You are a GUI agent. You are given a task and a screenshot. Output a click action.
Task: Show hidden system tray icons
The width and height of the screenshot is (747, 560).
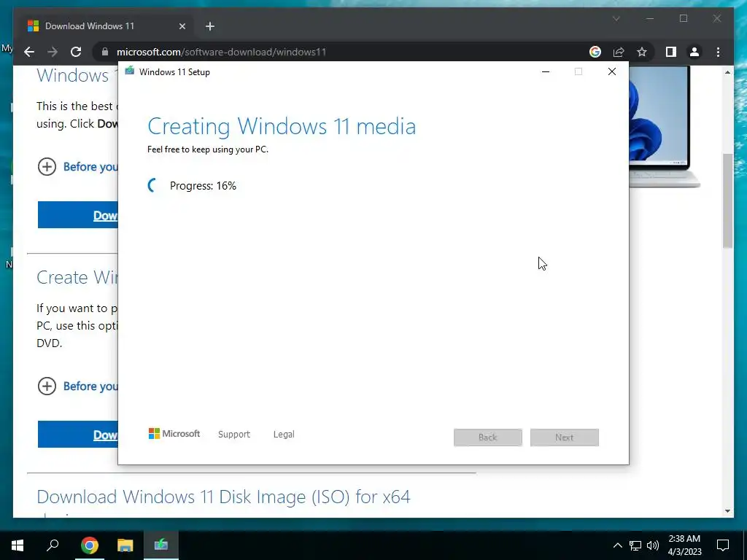(617, 545)
